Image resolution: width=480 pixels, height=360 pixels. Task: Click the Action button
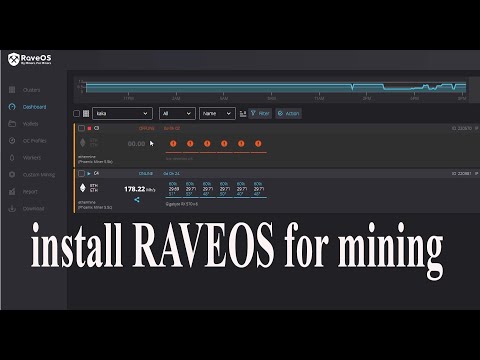tap(289, 113)
